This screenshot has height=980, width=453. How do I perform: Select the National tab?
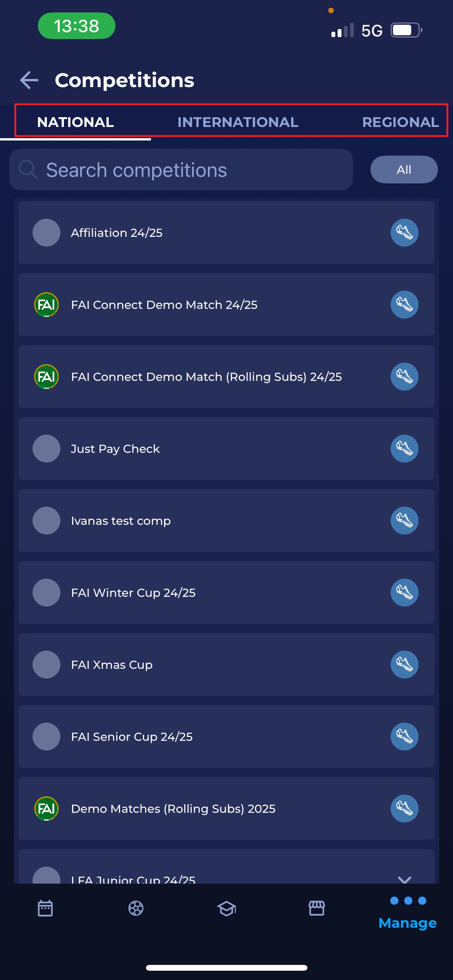75,122
